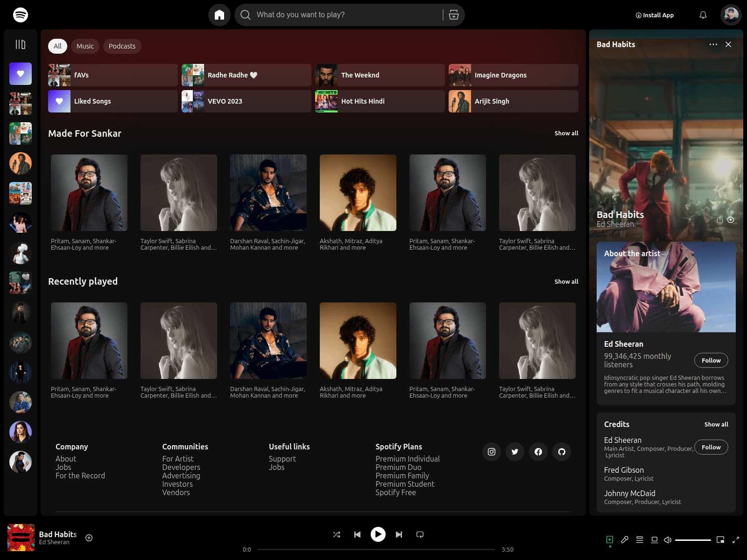Viewport: 747px width, 560px height.
Task: Open the fAVs playlist tile
Action: pyautogui.click(x=113, y=75)
